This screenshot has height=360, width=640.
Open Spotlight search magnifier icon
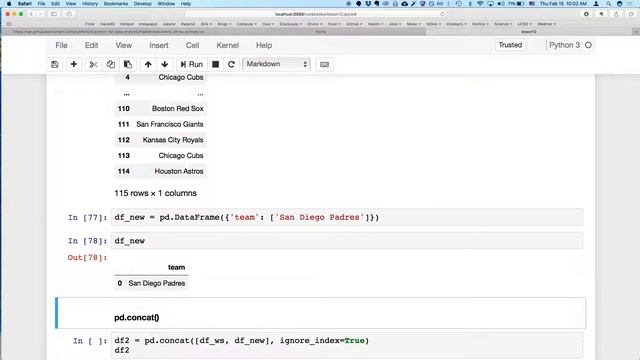coord(609,4)
